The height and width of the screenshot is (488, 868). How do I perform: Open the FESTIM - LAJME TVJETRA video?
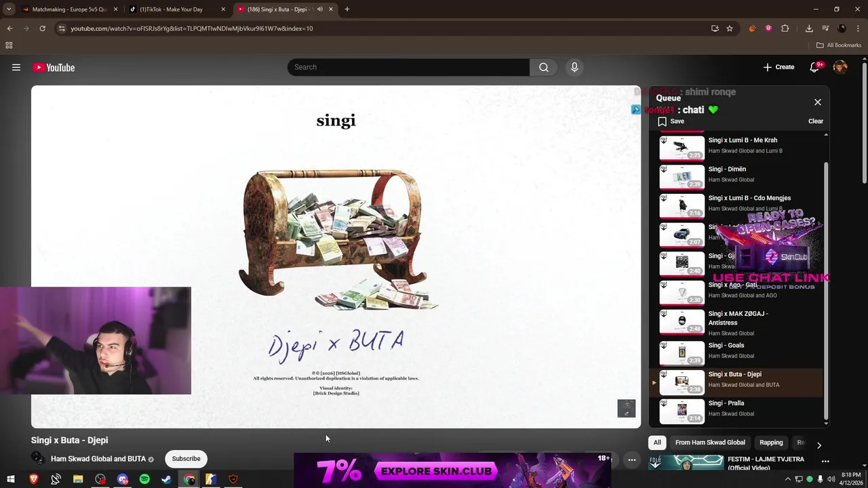click(766, 463)
